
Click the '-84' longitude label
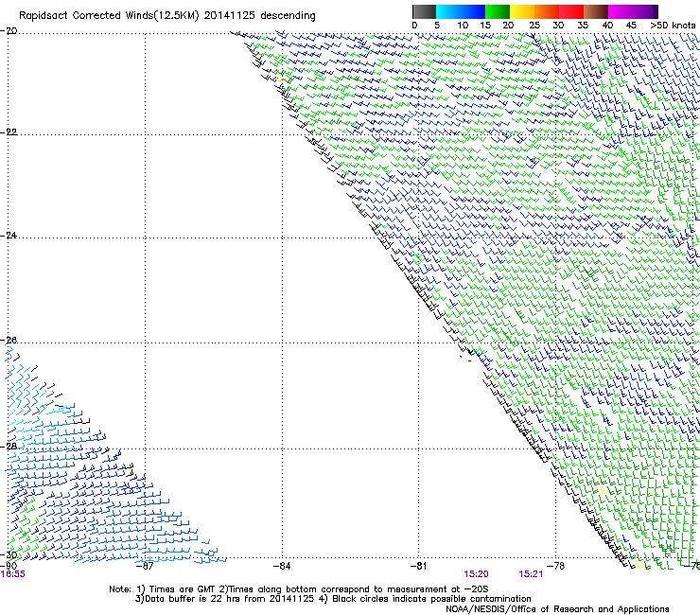(x=282, y=566)
